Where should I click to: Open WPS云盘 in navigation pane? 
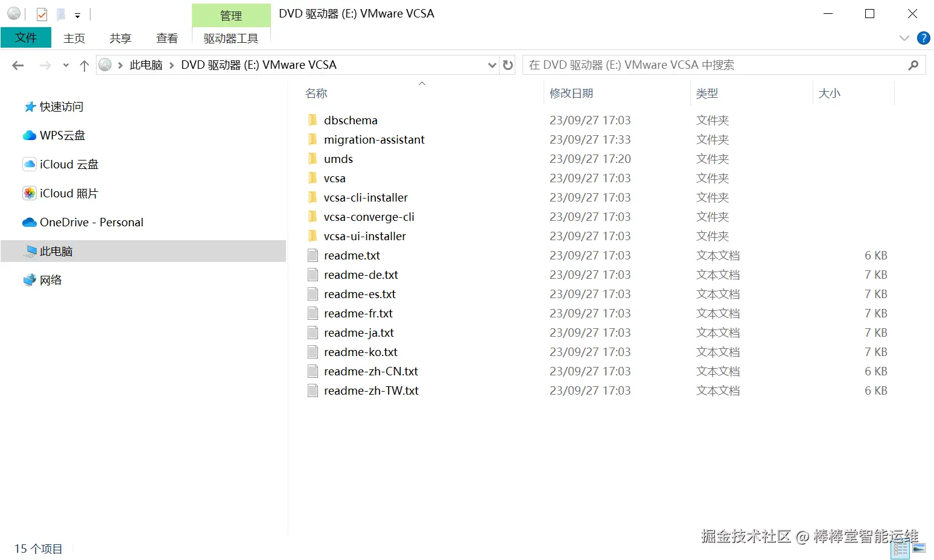coord(62,135)
